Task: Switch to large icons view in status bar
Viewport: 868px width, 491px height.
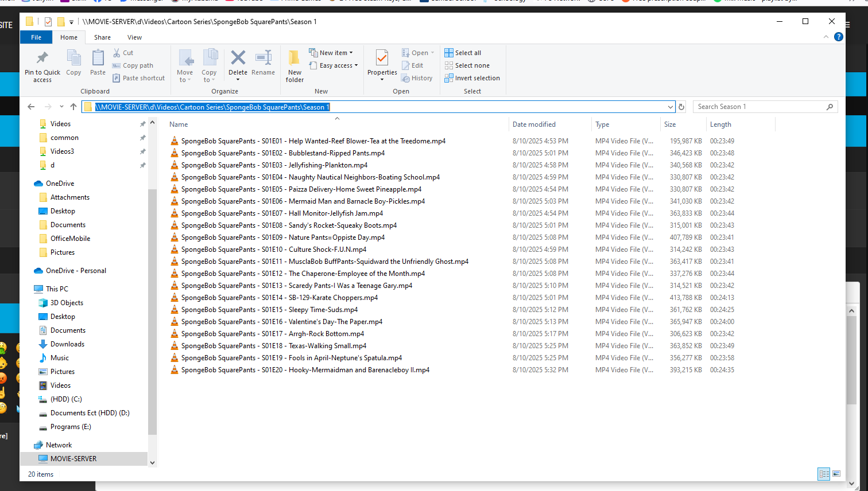Action: (836, 474)
